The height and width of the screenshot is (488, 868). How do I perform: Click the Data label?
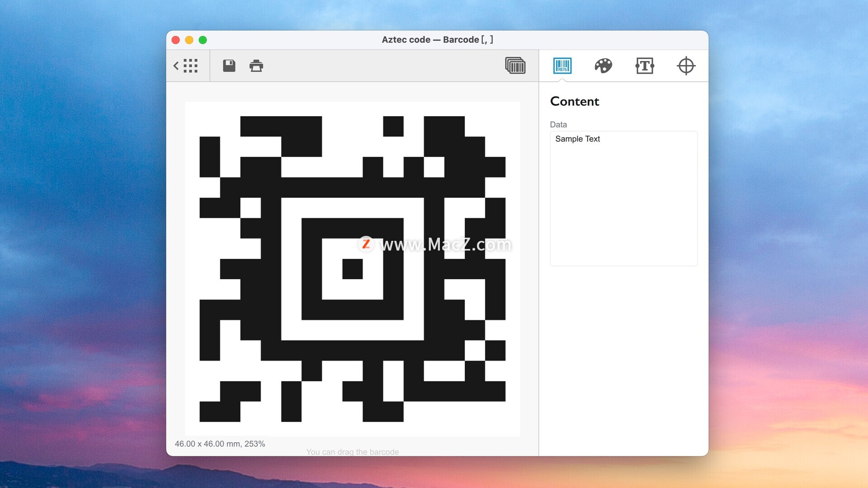pyautogui.click(x=558, y=124)
